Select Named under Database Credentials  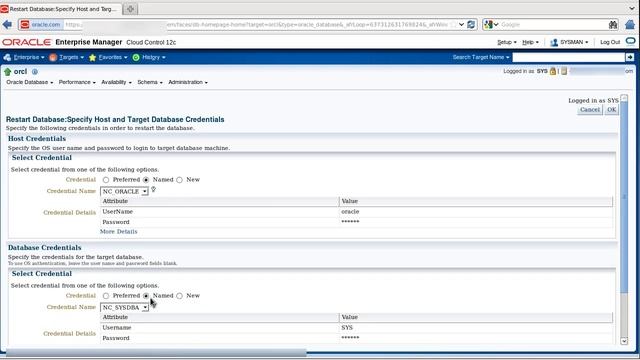146,296
